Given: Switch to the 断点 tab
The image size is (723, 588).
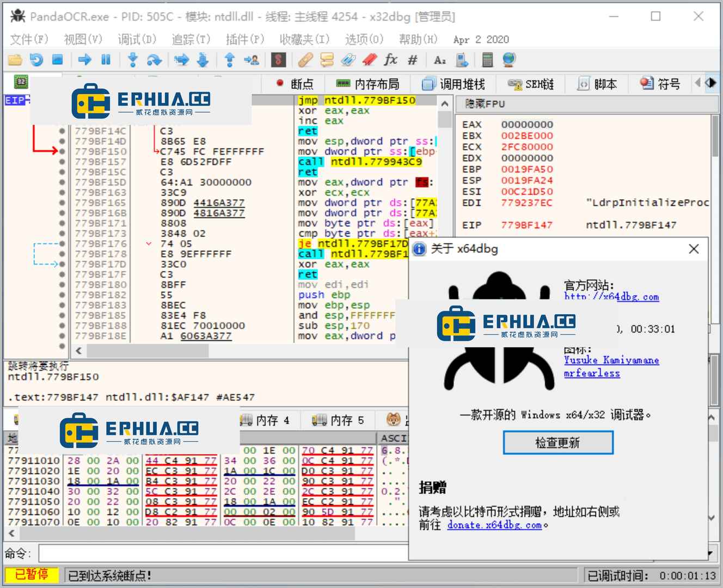Looking at the screenshot, I should click(294, 84).
